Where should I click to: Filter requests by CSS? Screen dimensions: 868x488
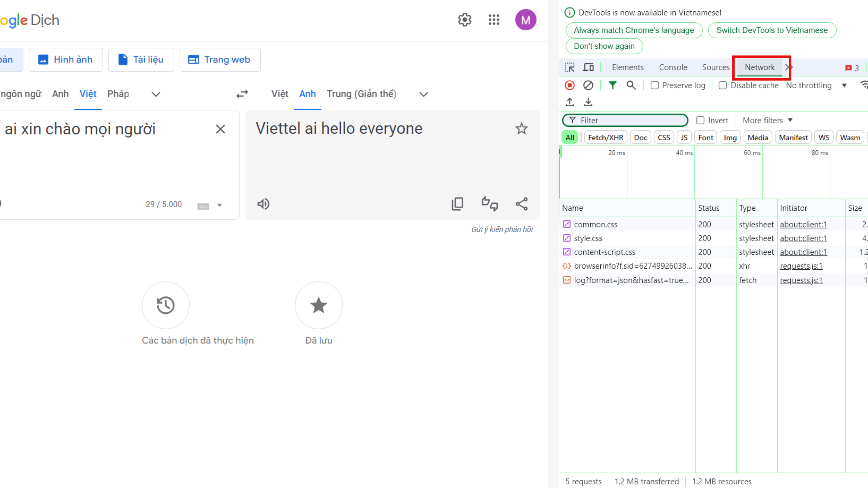click(x=664, y=137)
